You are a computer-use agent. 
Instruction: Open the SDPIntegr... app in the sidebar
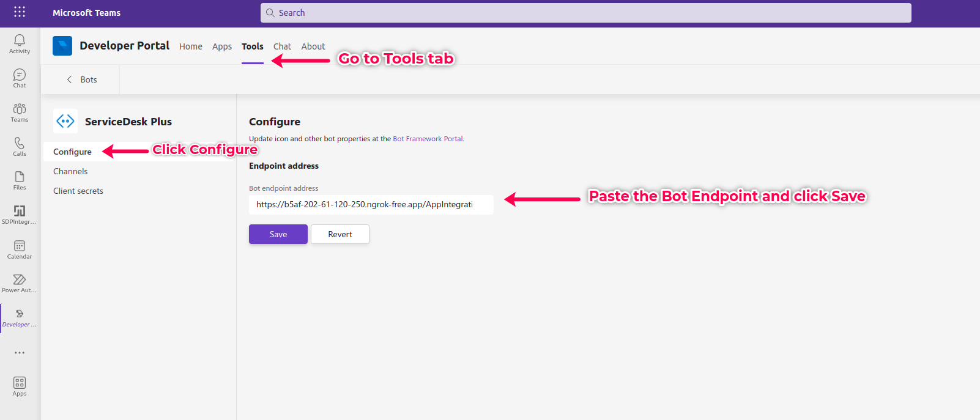pyautogui.click(x=20, y=215)
